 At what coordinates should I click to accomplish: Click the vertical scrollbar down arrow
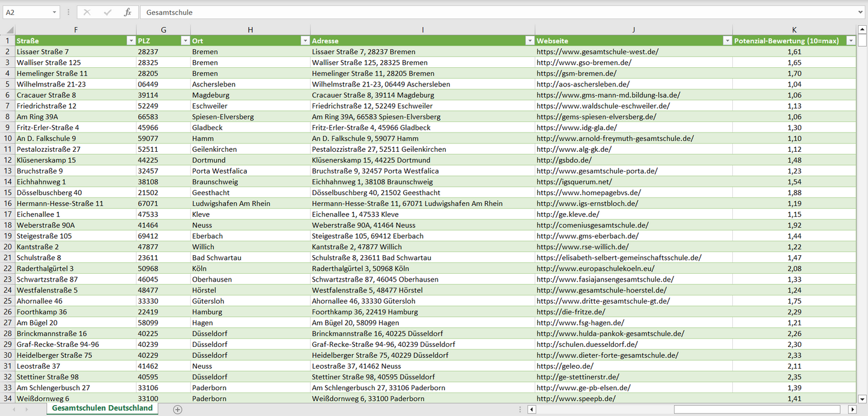point(863,398)
